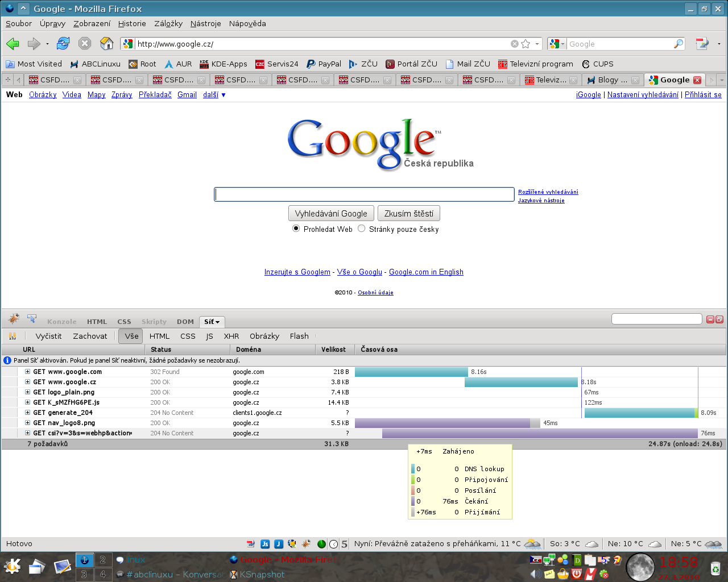This screenshot has height=582, width=728.
Task: Reload the current page
Action: pos(63,44)
